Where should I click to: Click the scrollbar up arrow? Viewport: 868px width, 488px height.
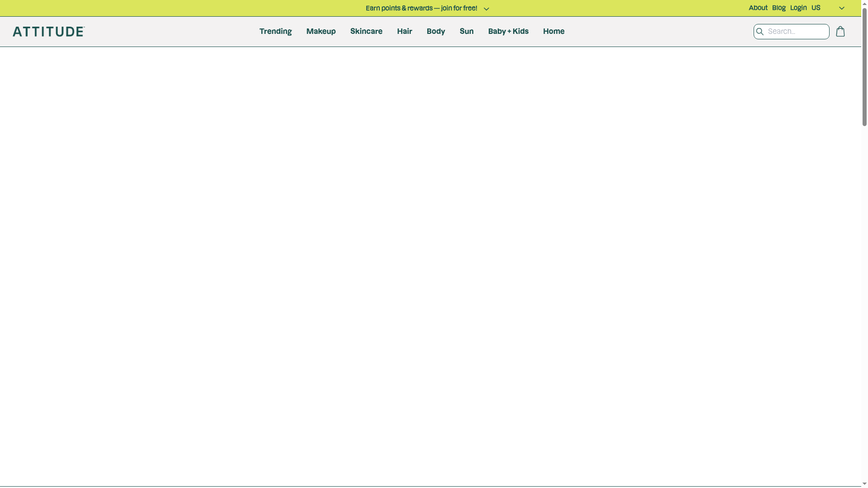pyautogui.click(x=864, y=3)
